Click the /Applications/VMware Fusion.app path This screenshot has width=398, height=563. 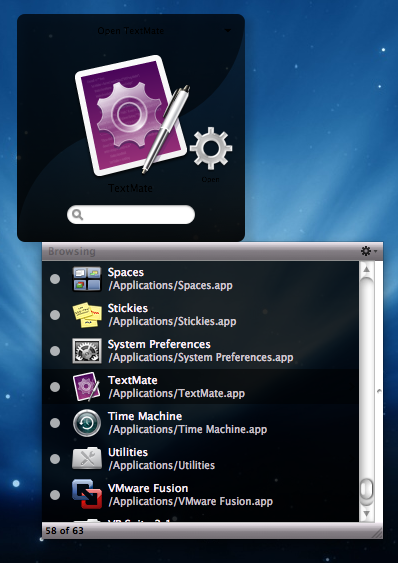(191, 501)
